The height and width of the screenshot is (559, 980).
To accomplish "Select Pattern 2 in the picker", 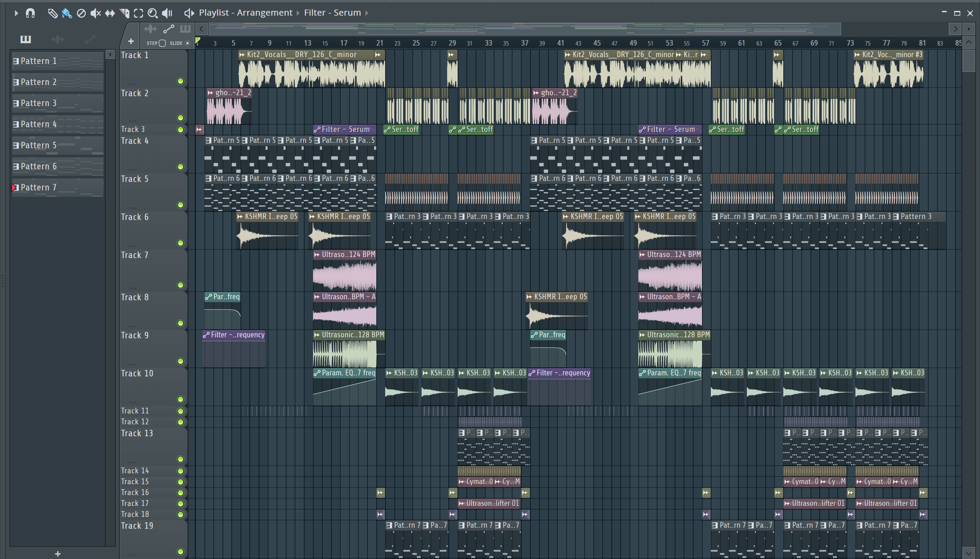I will coord(58,82).
